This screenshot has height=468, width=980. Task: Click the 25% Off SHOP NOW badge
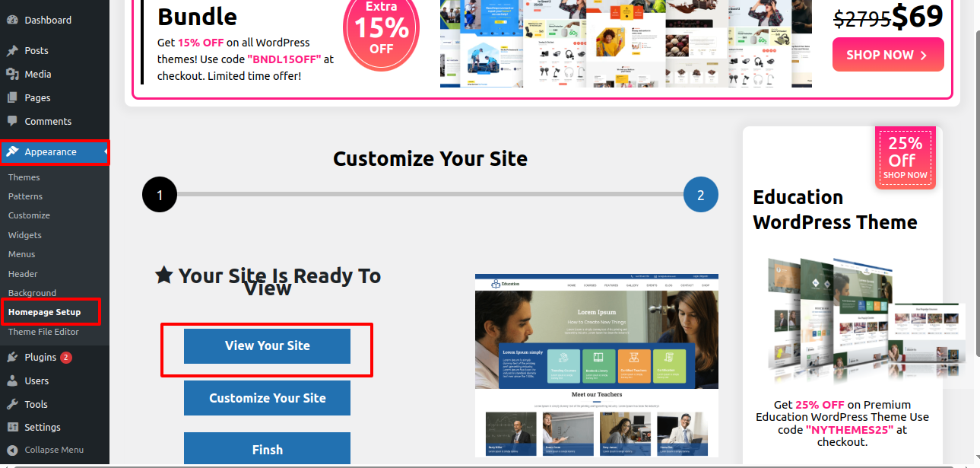[905, 158]
